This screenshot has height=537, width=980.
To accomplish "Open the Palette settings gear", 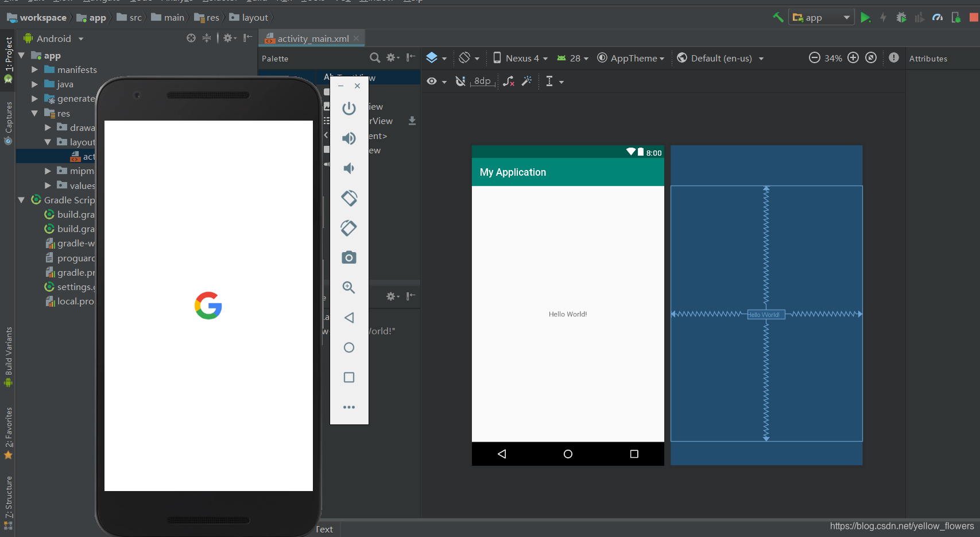I will click(393, 57).
